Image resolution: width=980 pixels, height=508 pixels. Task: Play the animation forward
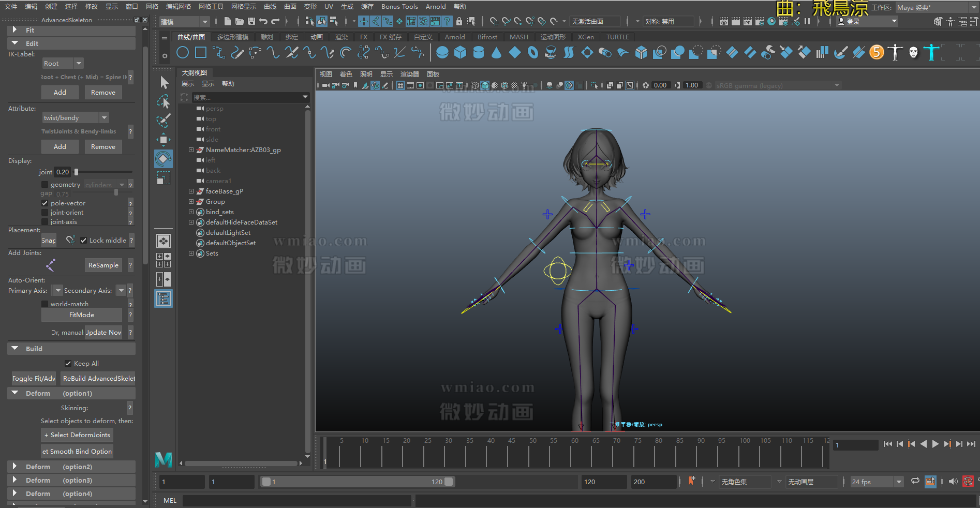(x=936, y=444)
